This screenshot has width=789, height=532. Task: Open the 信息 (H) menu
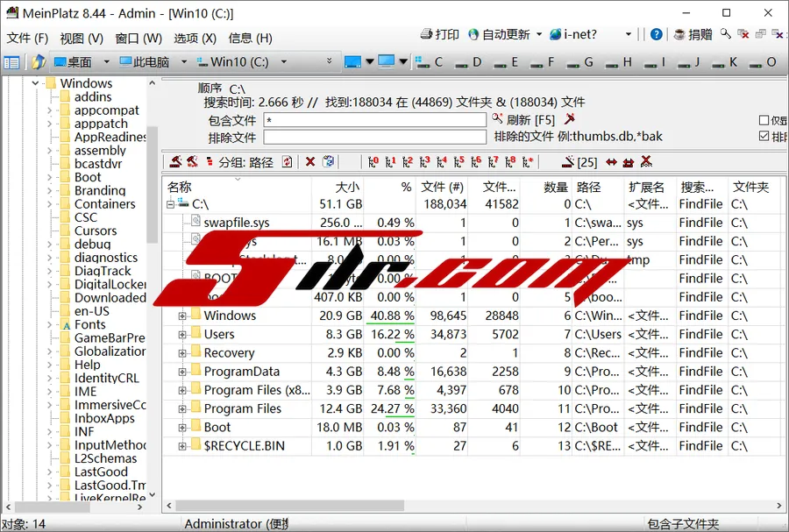point(250,39)
